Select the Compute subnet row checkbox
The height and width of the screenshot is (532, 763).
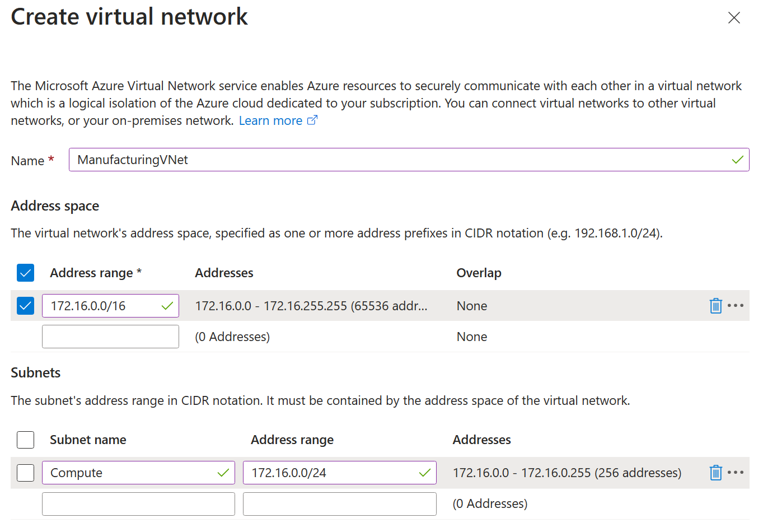pyautogui.click(x=25, y=473)
